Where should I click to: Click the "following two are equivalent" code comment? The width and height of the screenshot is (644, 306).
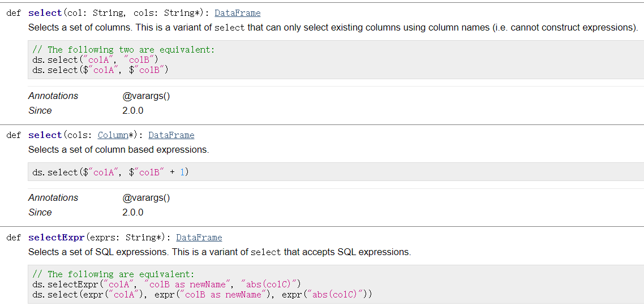(123, 50)
